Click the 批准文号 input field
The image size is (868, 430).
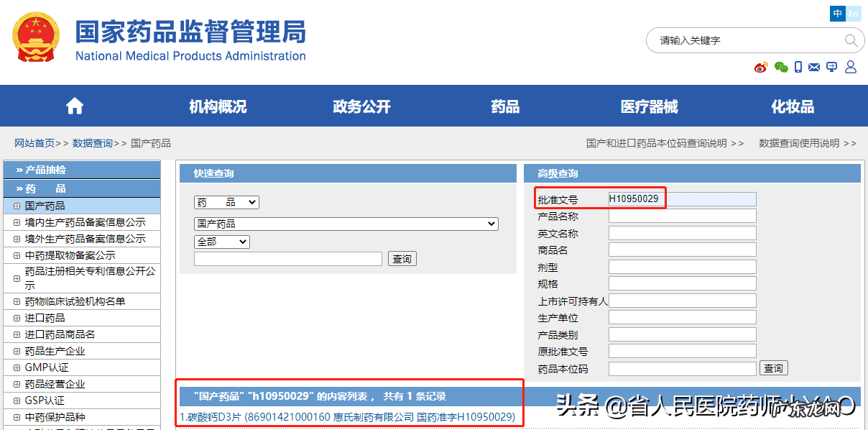pyautogui.click(x=683, y=198)
